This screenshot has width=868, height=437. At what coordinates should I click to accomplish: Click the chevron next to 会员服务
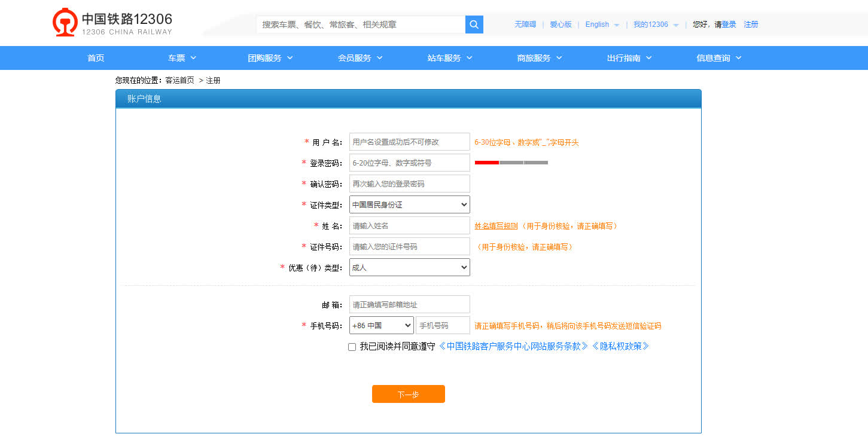point(379,58)
